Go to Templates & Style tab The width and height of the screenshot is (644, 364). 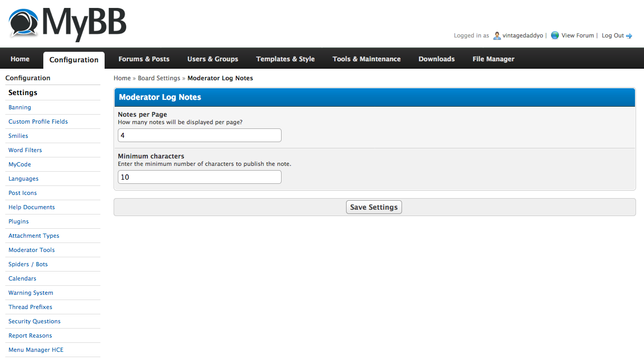click(x=285, y=59)
